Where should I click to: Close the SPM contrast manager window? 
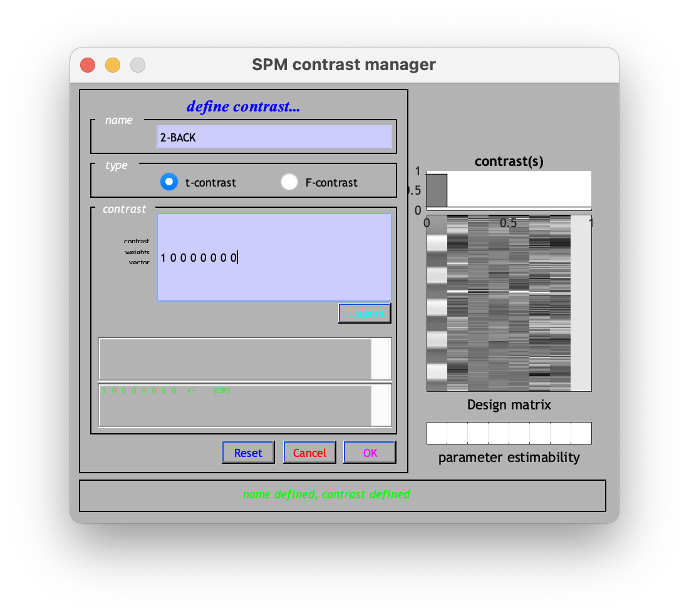coord(88,65)
